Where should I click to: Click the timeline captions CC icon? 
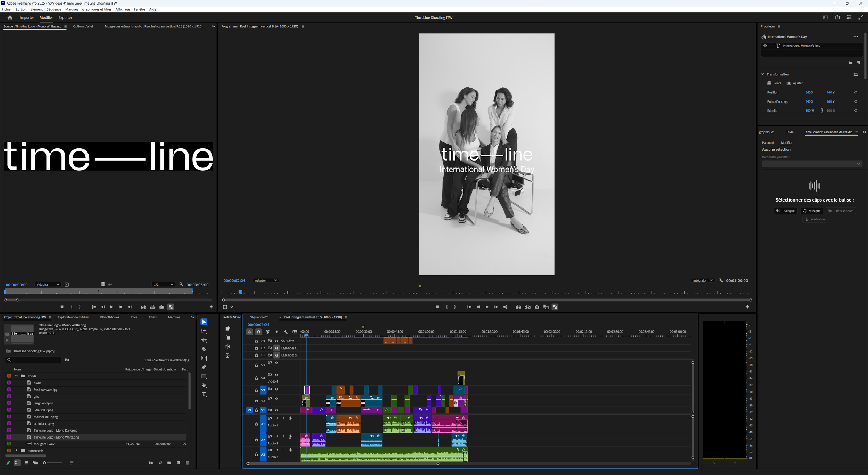[x=295, y=332]
